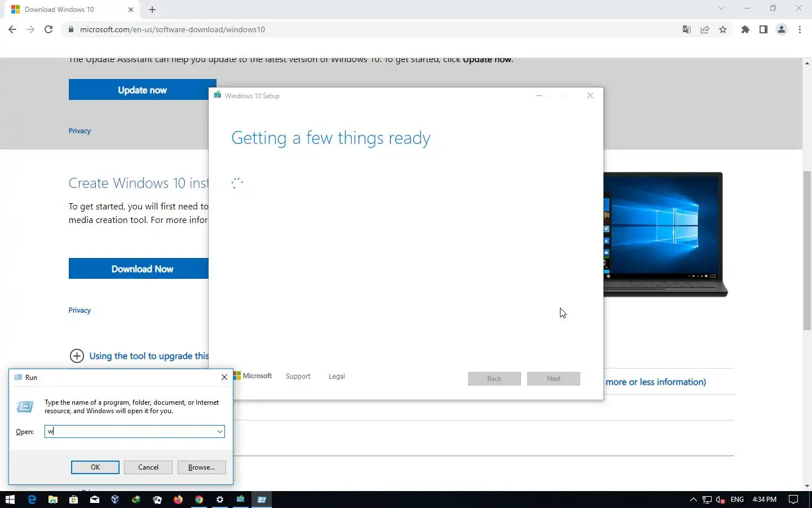Open new tab with plus button
Viewport: 812px width, 508px height.
(x=152, y=10)
